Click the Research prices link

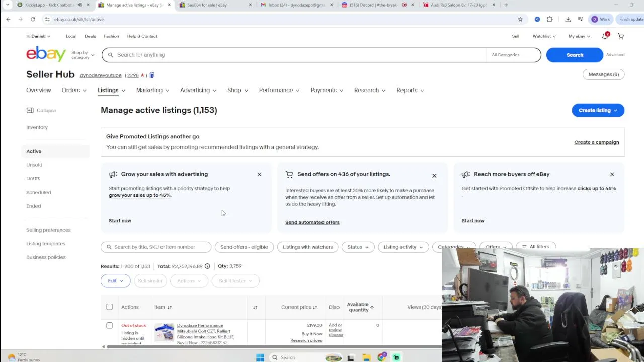(306, 341)
